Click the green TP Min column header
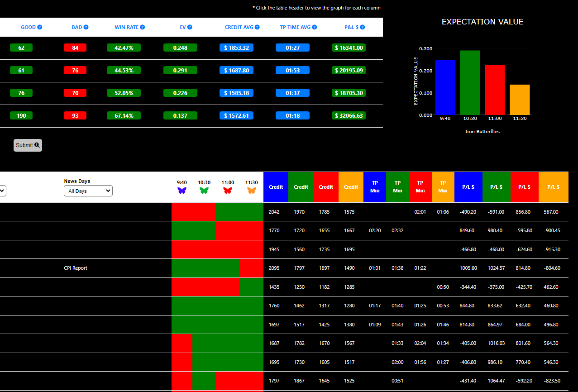 397,187
